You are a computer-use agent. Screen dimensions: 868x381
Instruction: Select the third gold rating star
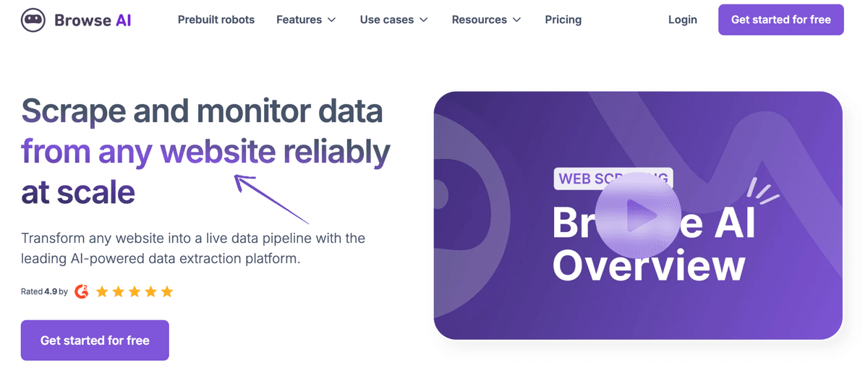(x=135, y=292)
